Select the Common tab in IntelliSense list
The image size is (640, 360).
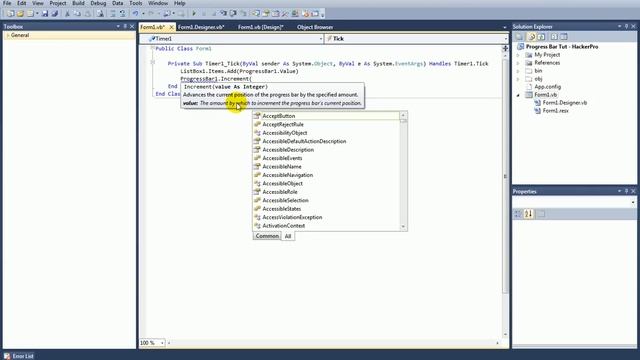pos(267,236)
